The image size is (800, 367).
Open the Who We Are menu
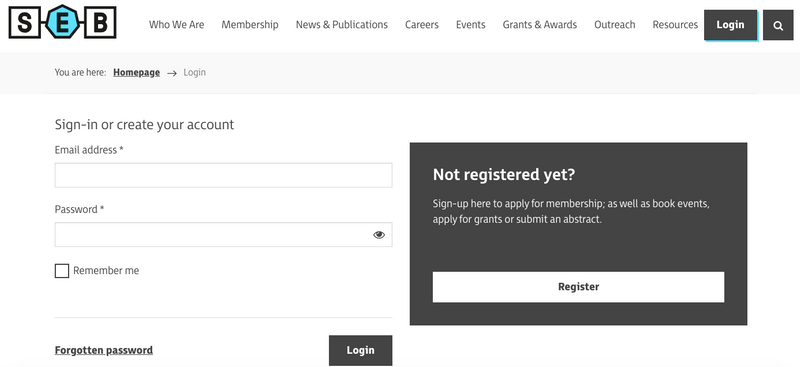pyautogui.click(x=177, y=25)
